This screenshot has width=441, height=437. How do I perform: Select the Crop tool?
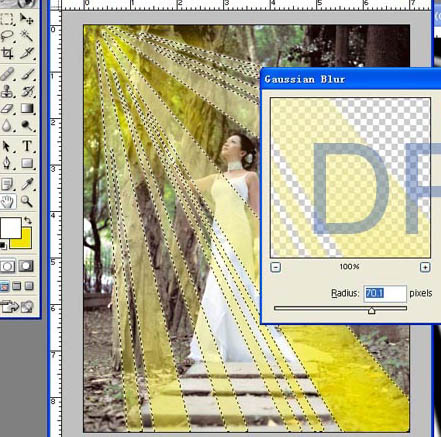click(8, 53)
